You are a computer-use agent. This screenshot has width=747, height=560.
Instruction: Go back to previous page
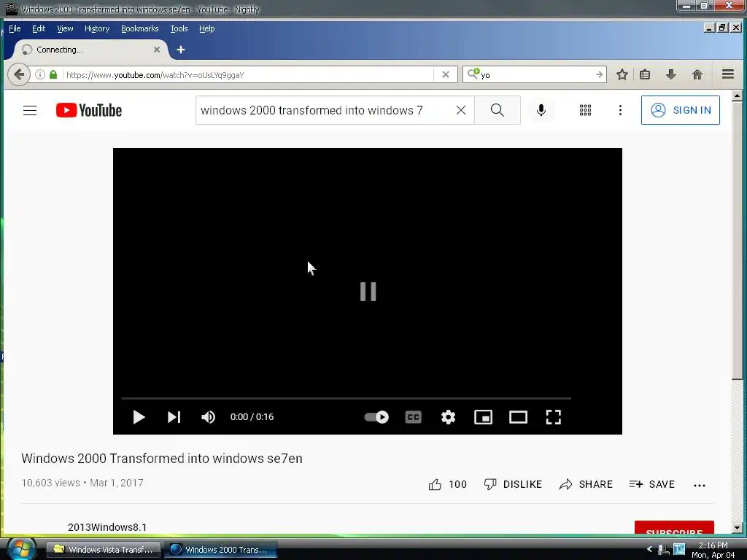[x=19, y=74]
